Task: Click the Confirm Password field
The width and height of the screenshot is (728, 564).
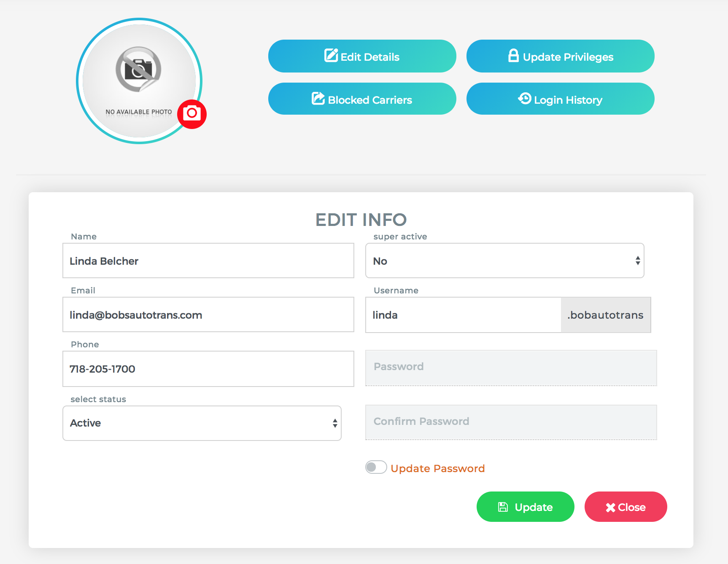Action: tap(511, 422)
